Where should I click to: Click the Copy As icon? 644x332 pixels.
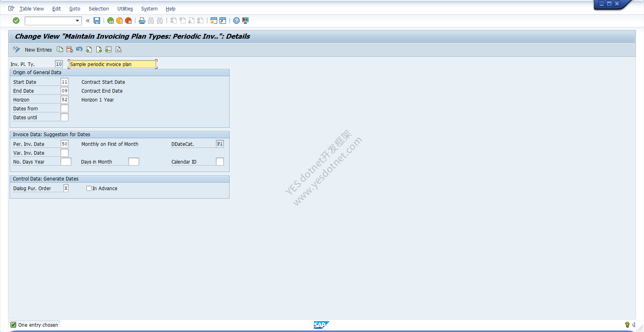(60, 50)
